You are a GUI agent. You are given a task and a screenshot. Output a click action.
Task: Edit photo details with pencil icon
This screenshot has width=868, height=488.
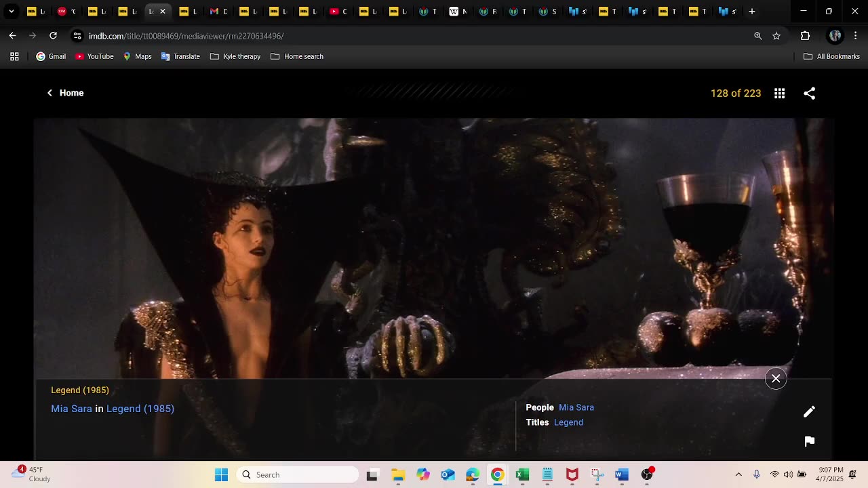pos(809,411)
